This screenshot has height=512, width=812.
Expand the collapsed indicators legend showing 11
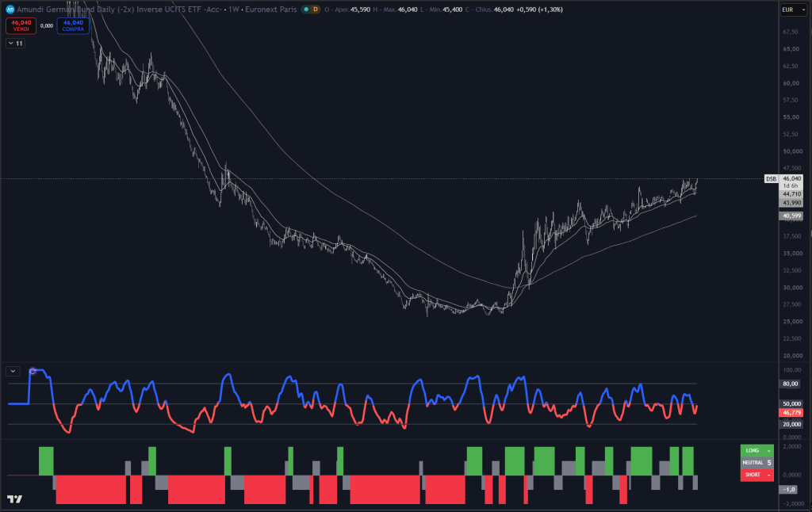pyautogui.click(x=16, y=44)
